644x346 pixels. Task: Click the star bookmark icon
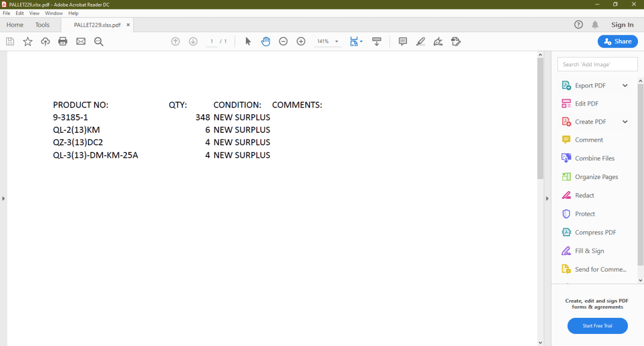tap(28, 41)
